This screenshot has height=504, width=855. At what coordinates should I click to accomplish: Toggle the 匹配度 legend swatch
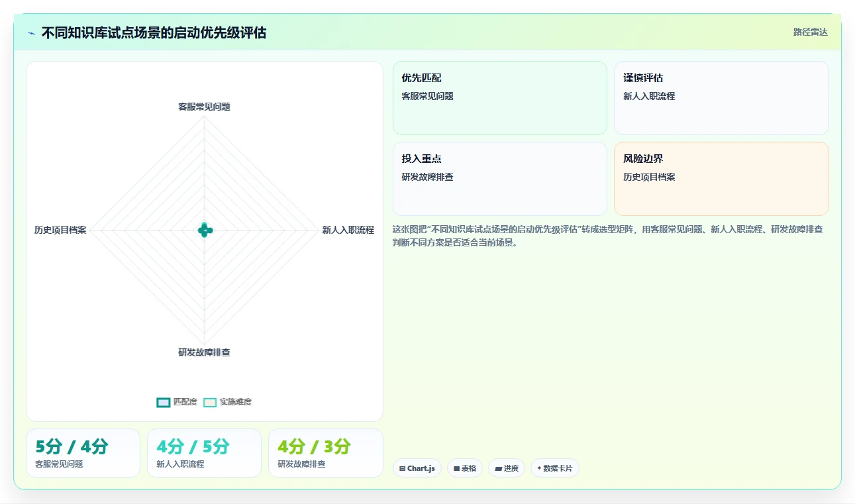[163, 402]
